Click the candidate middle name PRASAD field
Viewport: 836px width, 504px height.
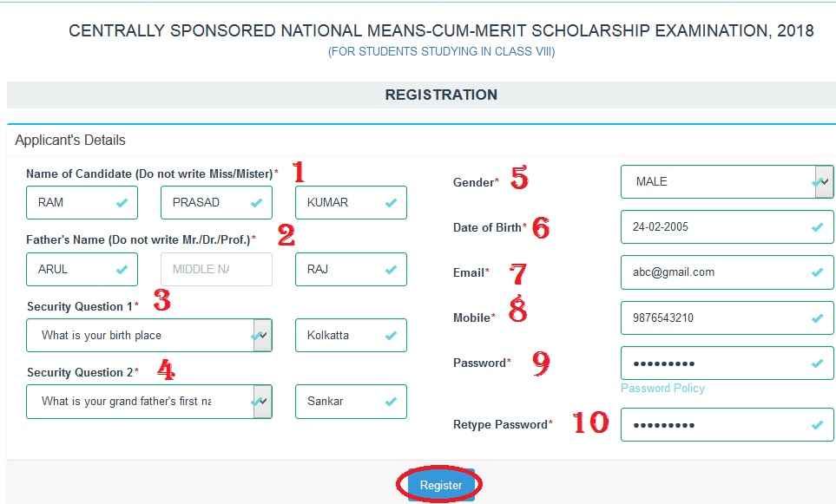[x=216, y=202]
